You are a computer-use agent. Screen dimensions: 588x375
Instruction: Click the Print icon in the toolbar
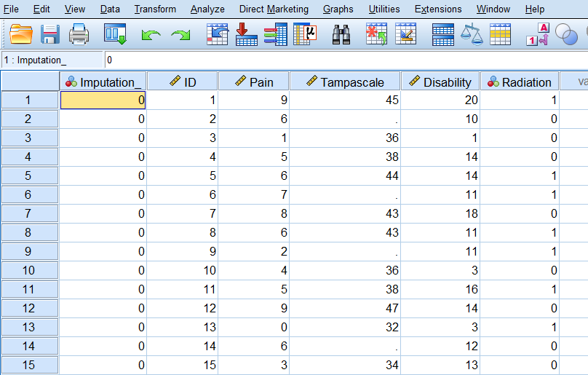coord(79,34)
